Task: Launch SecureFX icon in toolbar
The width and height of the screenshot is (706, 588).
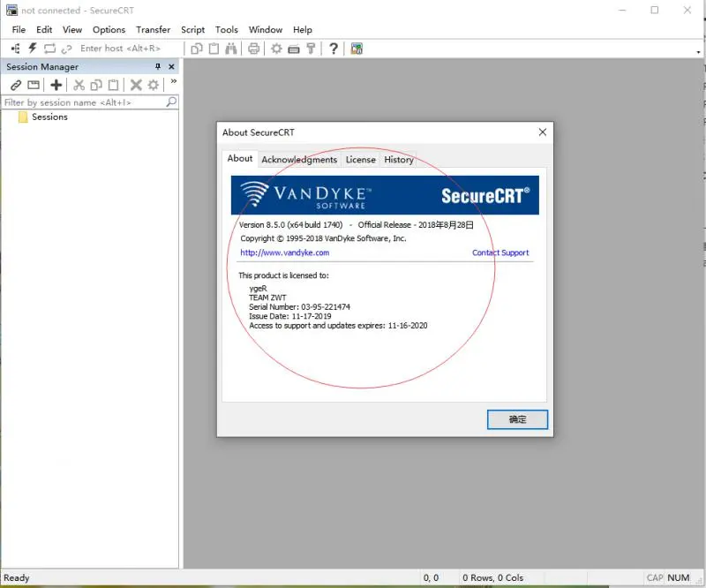Action: (x=357, y=49)
